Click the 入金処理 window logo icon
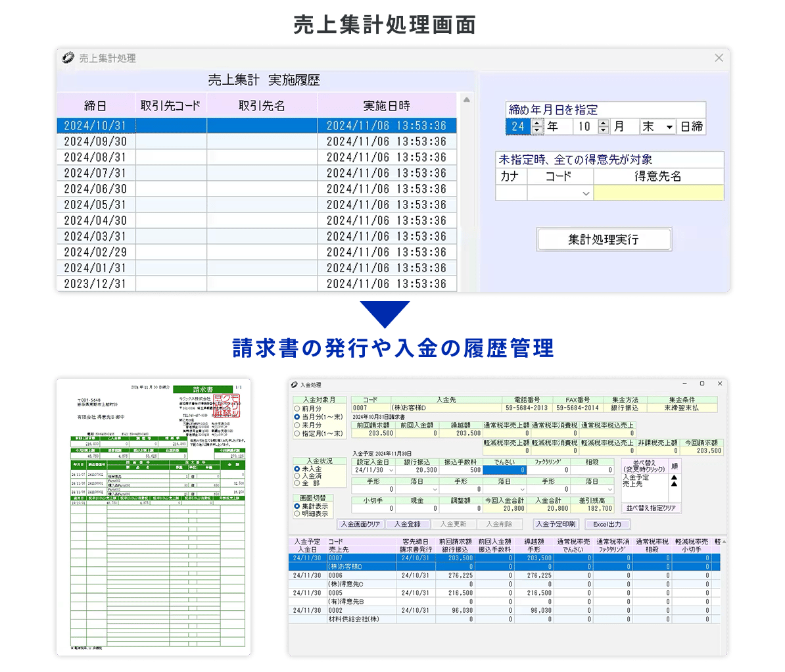Image resolution: width=785 pixels, height=672 pixels. [295, 385]
